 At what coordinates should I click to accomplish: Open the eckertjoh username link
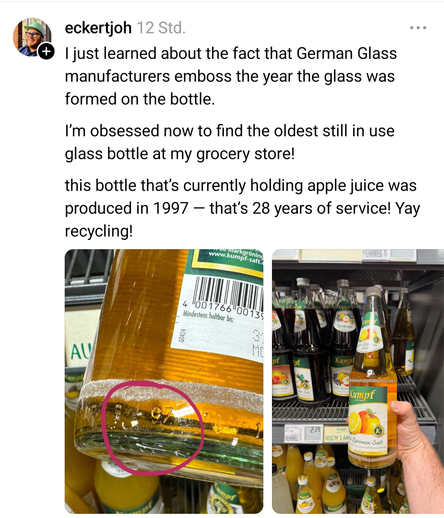pyautogui.click(x=98, y=28)
